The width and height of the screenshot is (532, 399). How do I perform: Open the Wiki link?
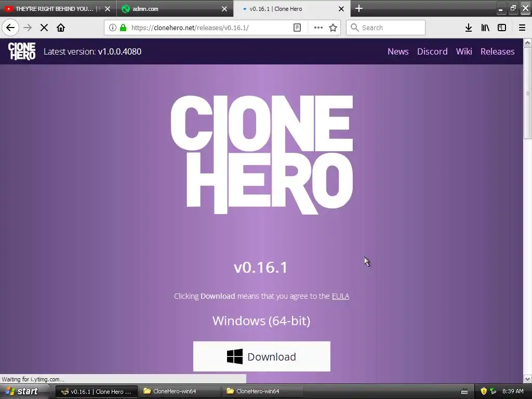(x=464, y=51)
